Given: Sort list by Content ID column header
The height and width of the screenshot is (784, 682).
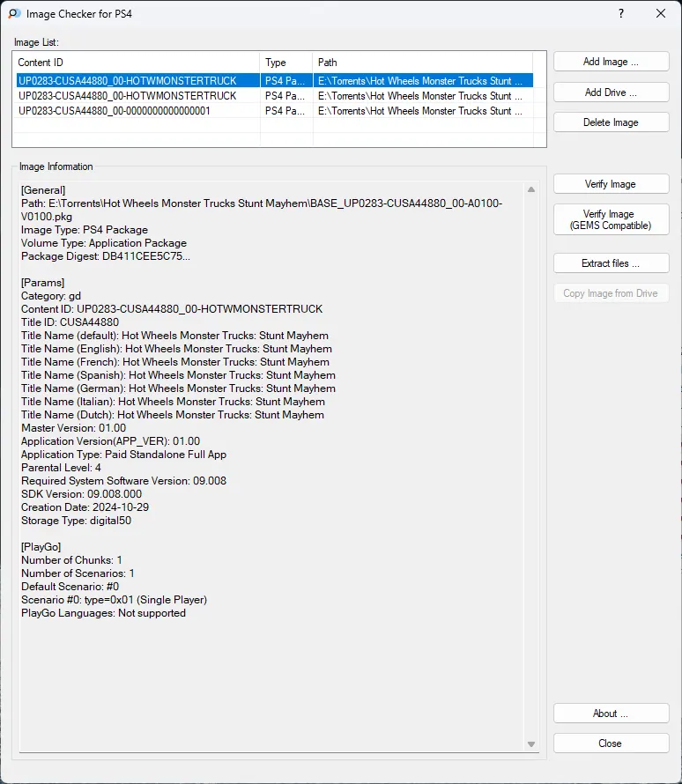Looking at the screenshot, I should (136, 63).
